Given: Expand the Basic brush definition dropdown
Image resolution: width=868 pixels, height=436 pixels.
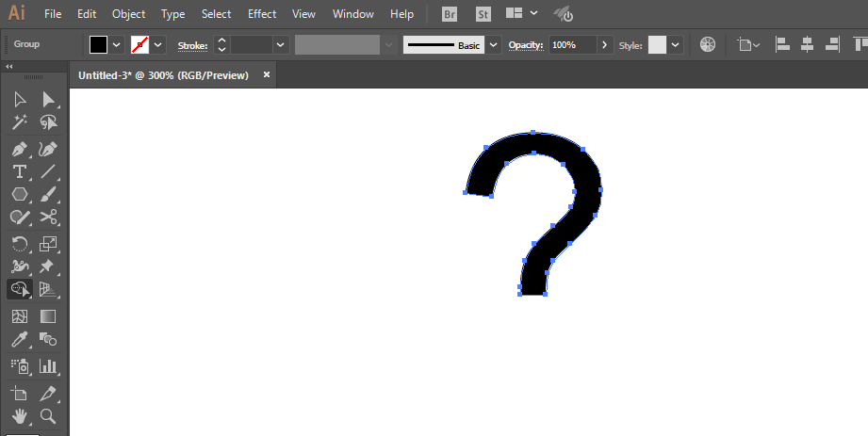Looking at the screenshot, I should 492,45.
